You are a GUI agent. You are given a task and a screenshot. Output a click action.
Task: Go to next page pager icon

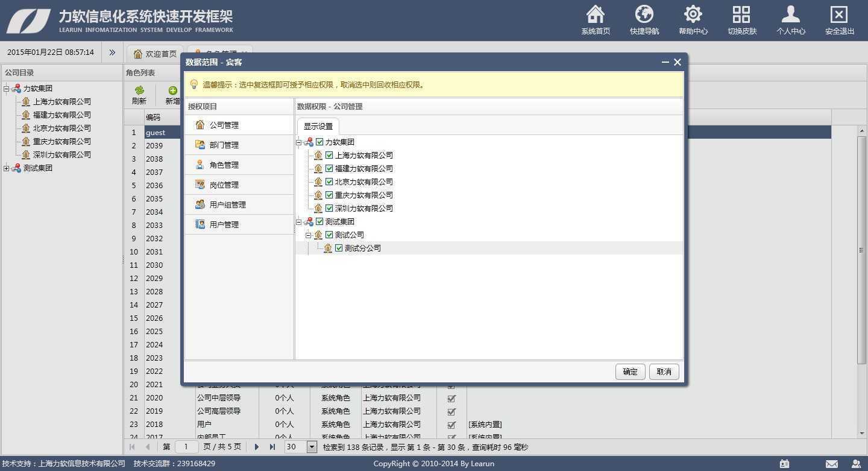(257, 447)
